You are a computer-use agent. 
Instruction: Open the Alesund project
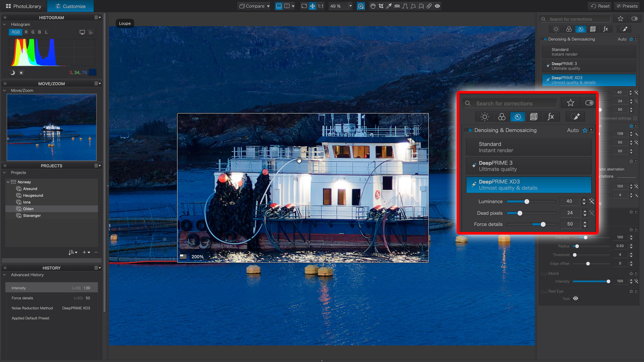point(51,189)
